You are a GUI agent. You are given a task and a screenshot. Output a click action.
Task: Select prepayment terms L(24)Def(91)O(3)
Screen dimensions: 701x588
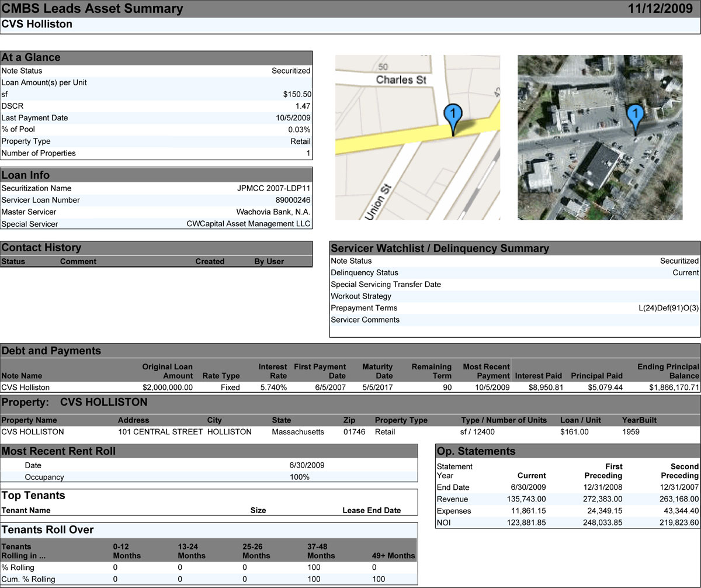point(668,307)
